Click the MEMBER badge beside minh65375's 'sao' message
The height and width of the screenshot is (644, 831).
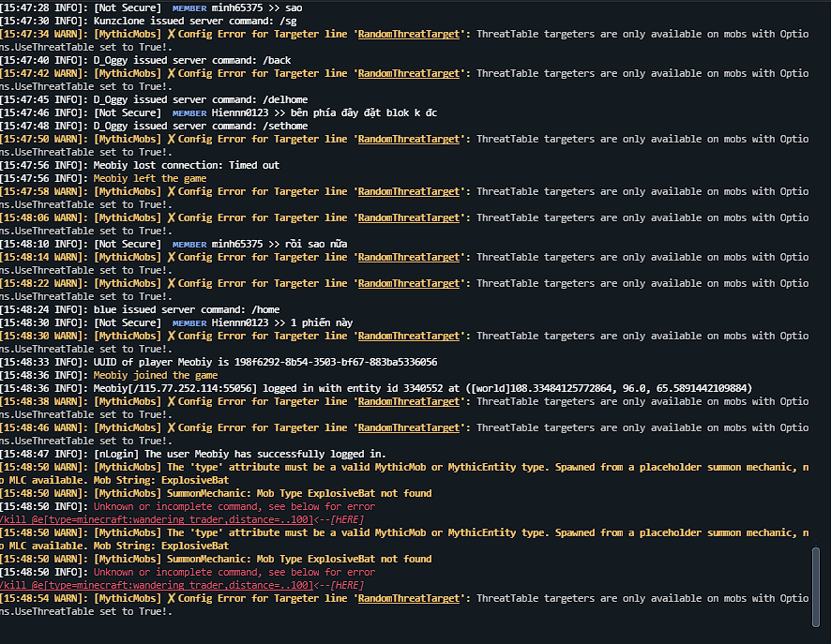pos(189,7)
